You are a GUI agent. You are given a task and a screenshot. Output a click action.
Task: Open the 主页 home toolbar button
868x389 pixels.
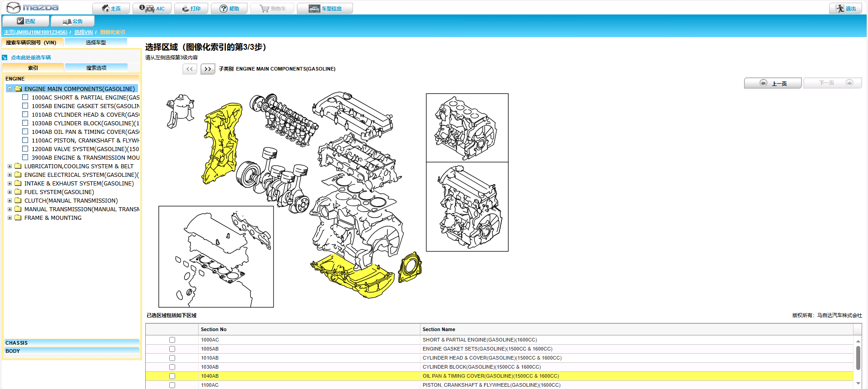(x=111, y=9)
